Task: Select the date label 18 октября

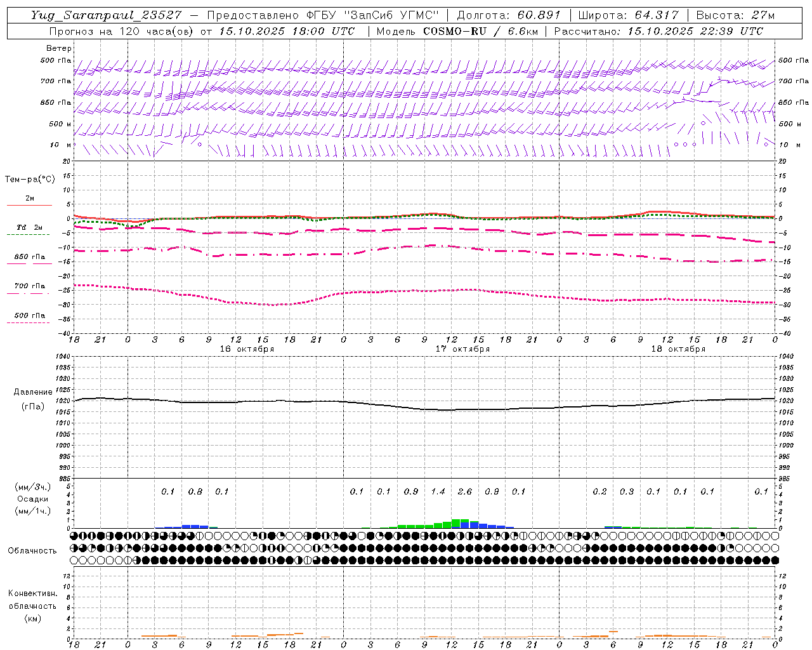Action: click(678, 349)
